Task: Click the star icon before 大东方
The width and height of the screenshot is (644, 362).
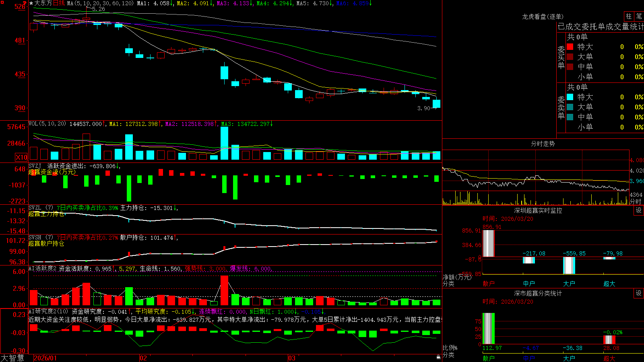Action: [31, 3]
